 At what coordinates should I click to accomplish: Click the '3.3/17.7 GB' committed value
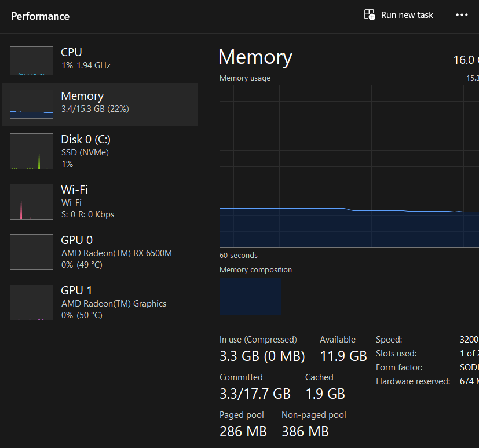click(255, 394)
